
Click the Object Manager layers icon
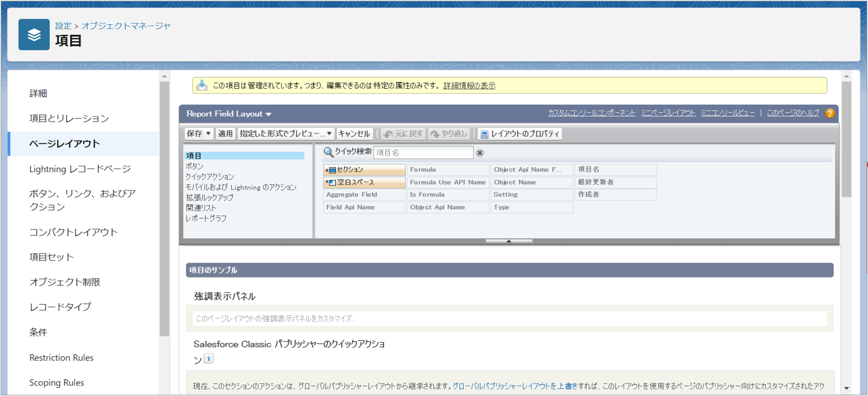tap(34, 35)
